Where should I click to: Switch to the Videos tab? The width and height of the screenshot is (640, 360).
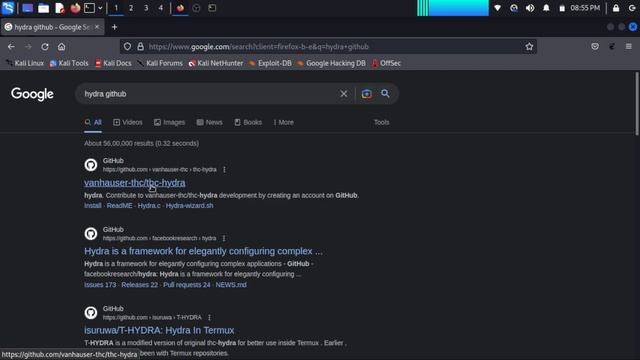tap(128, 122)
